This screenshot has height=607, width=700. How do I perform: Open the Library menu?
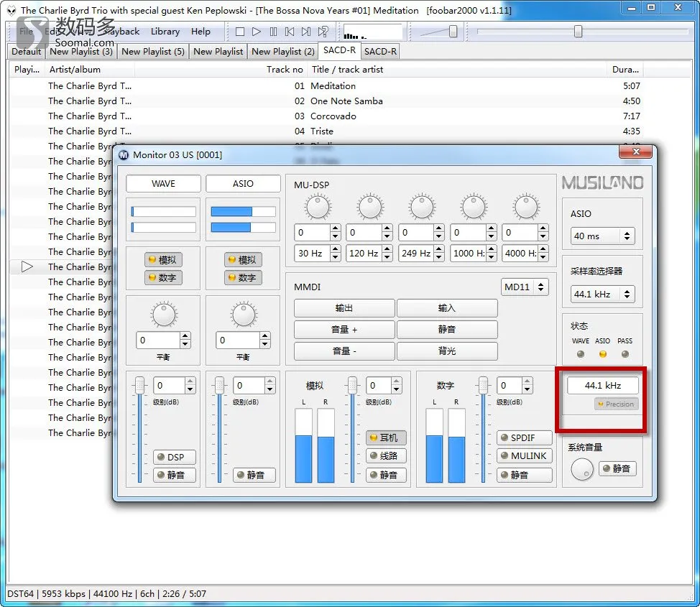[165, 31]
